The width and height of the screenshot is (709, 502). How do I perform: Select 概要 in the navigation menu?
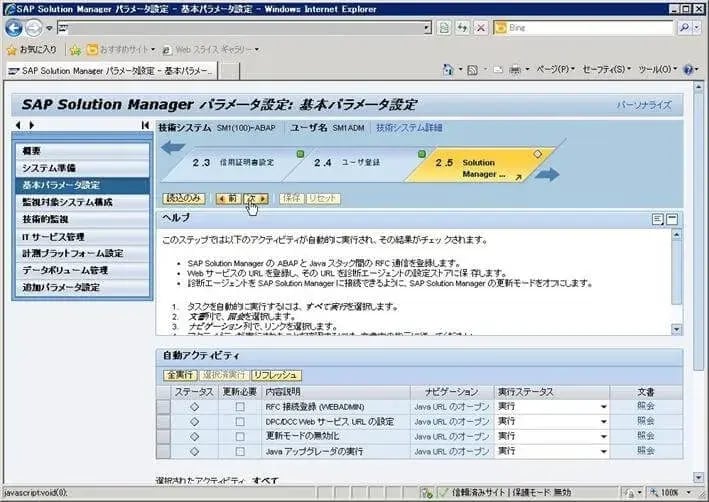click(x=82, y=151)
